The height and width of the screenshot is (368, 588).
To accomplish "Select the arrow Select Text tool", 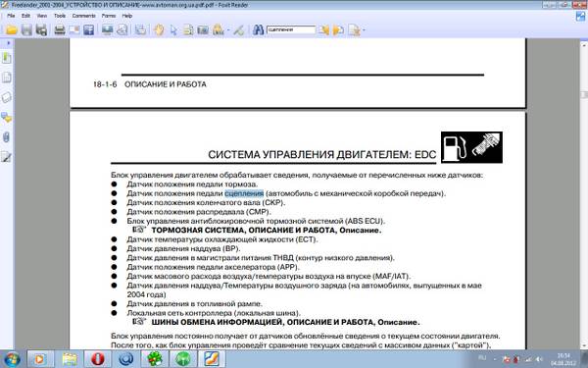I will 173,30.
